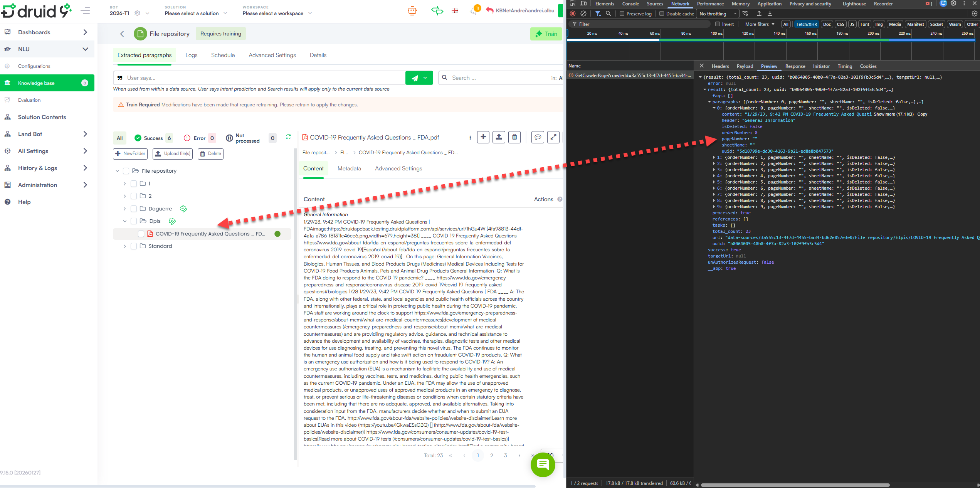Click the Upload file(s) button
Screen dimensions: 980x488
pyautogui.click(x=173, y=153)
